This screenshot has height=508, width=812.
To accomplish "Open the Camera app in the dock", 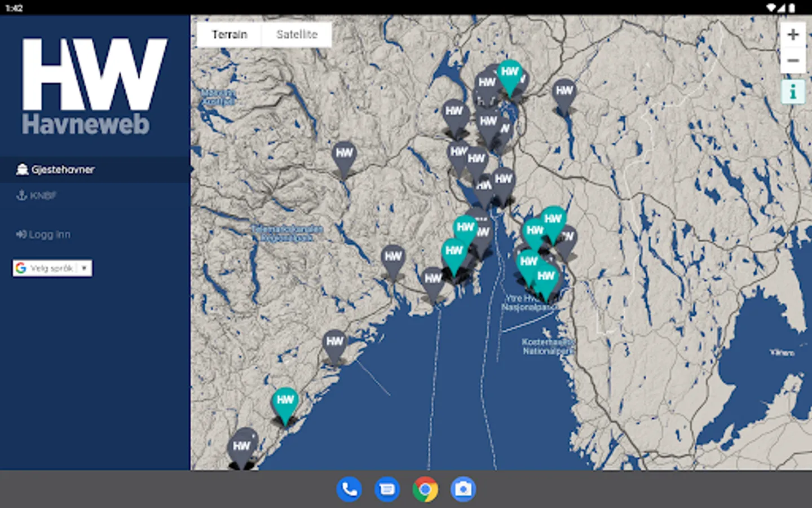I will 463,489.
